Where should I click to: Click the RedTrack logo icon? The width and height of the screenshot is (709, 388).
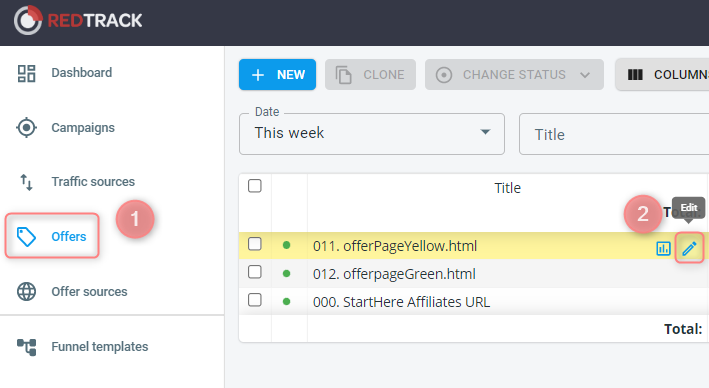28,20
